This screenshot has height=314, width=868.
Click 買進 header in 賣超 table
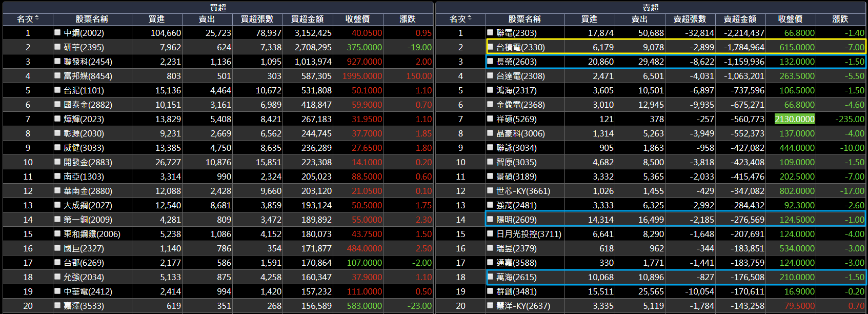(x=590, y=19)
